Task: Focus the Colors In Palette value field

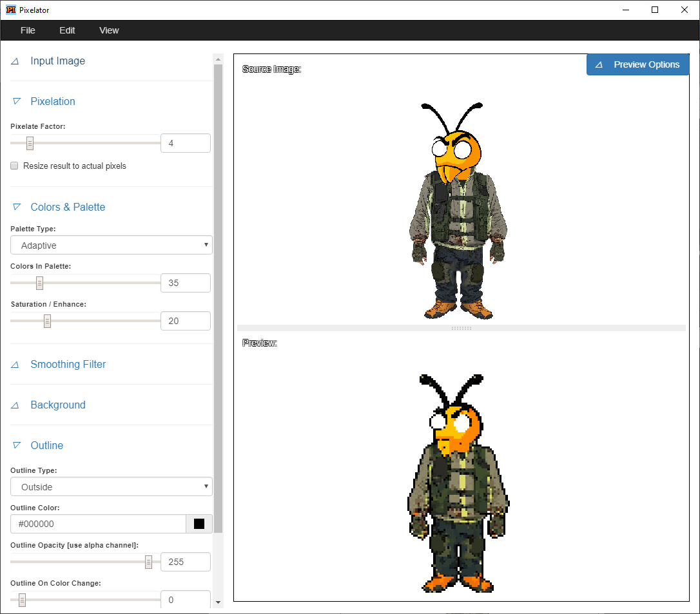Action: click(x=185, y=283)
